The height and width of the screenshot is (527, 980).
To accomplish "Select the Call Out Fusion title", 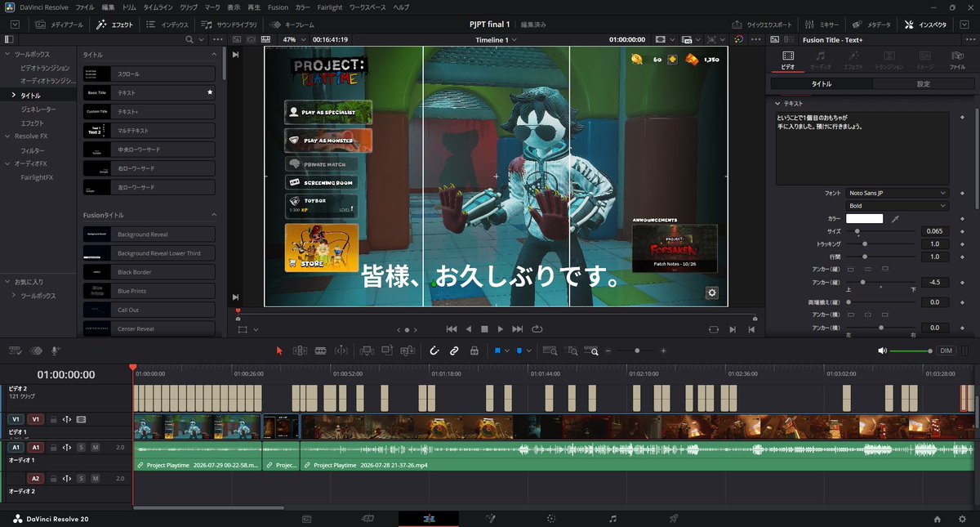I will [x=149, y=310].
